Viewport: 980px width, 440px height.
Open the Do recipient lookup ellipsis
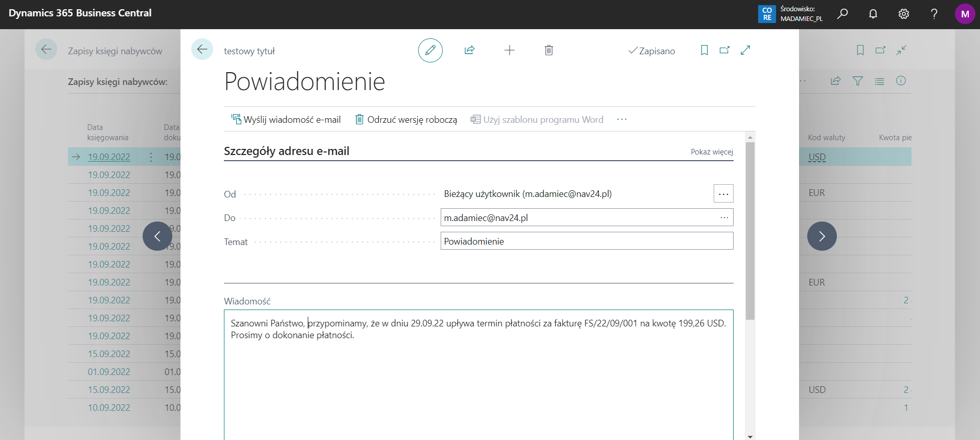[x=724, y=218]
